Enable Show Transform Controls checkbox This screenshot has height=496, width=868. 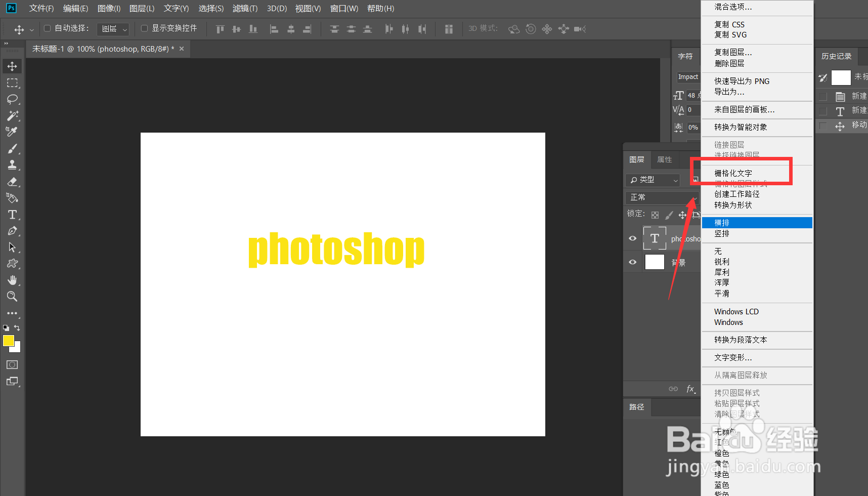tap(144, 28)
